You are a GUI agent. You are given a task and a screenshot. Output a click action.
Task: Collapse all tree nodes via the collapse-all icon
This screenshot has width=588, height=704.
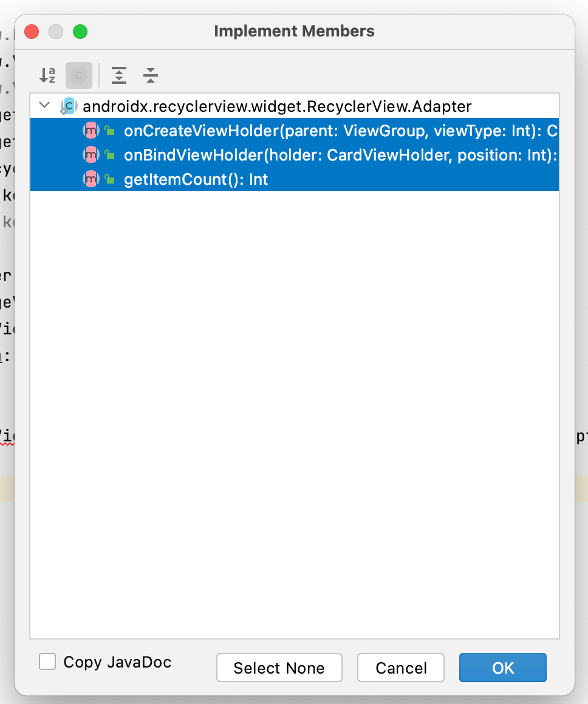(150, 75)
